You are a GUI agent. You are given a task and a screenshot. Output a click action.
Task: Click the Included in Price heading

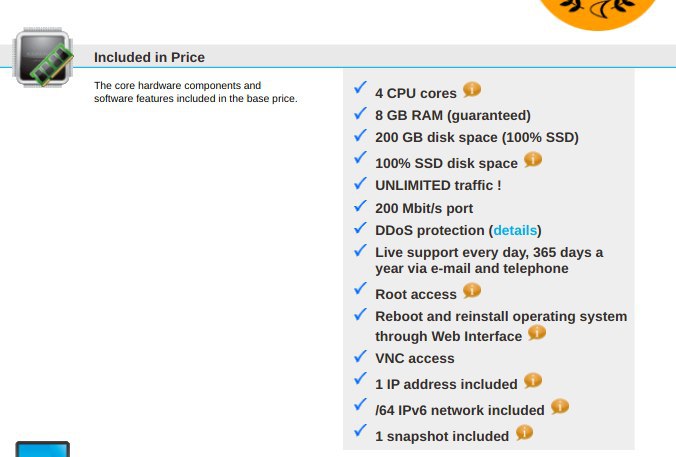pyautogui.click(x=149, y=57)
